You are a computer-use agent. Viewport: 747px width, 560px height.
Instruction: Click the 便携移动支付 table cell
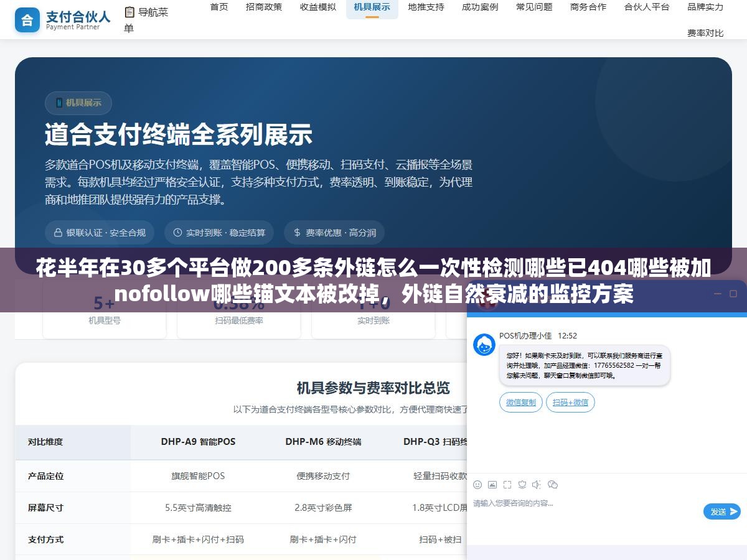(x=323, y=476)
